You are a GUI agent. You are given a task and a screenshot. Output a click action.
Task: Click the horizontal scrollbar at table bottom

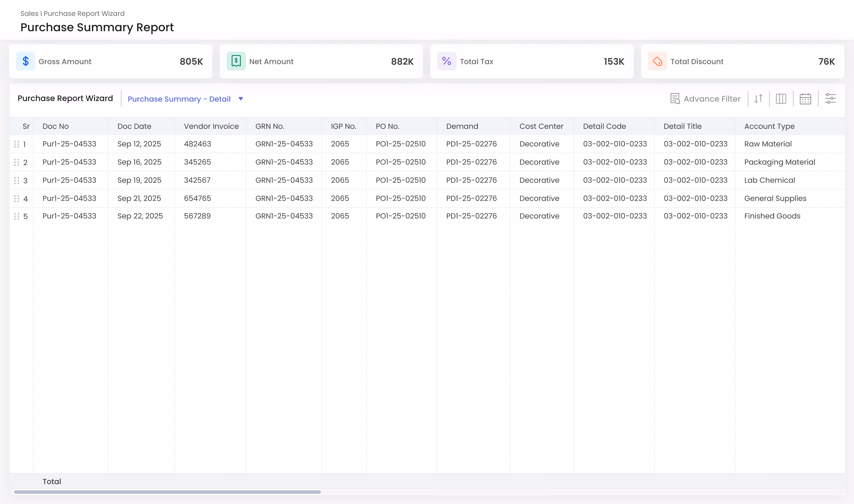[167, 492]
